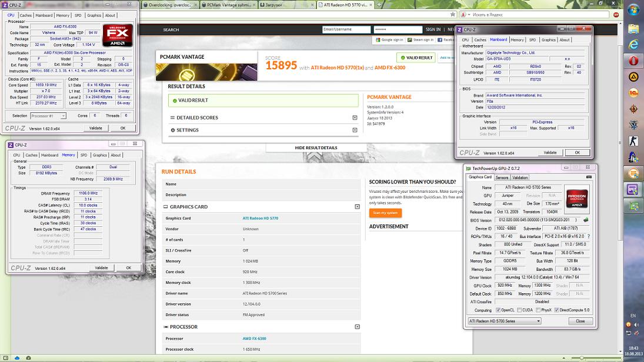Click the Opera browser taskbar icon

point(633,61)
